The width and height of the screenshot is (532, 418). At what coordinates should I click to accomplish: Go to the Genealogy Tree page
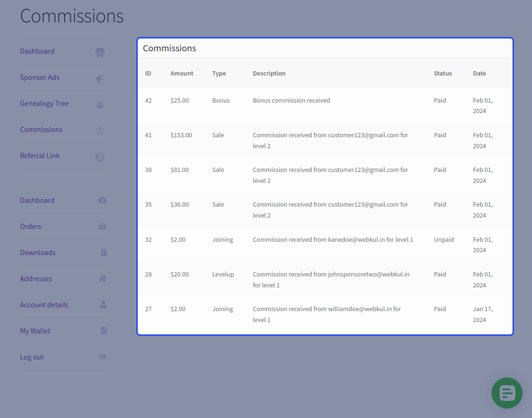pyautogui.click(x=44, y=104)
